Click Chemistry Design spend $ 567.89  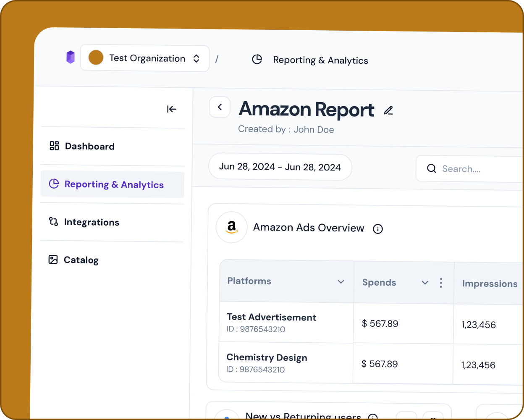coord(380,364)
